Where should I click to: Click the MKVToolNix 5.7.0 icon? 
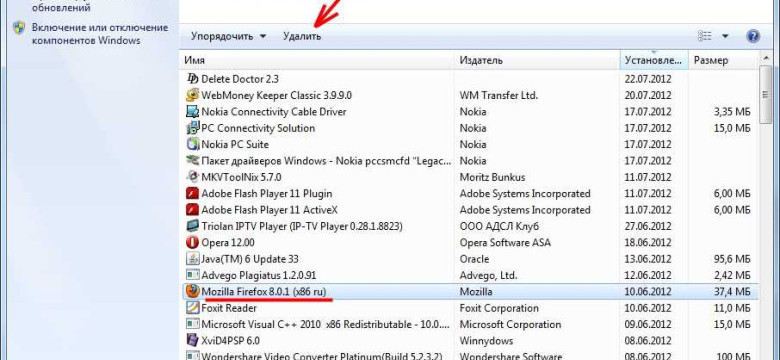pos(192,177)
